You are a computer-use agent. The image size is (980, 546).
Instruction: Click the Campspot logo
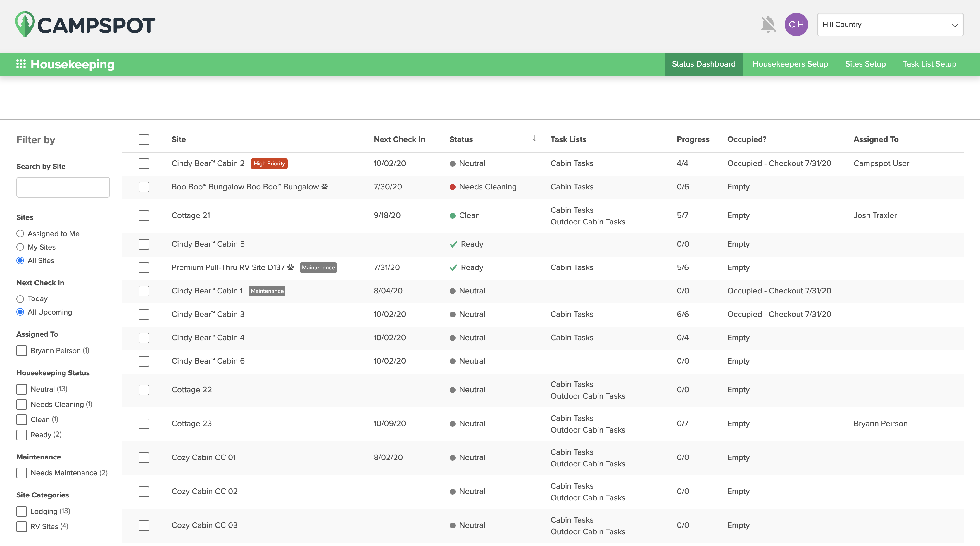click(85, 25)
